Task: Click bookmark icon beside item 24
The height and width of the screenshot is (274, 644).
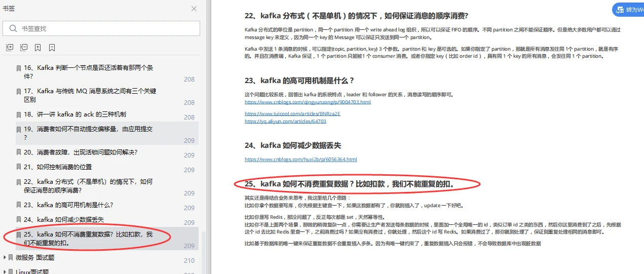Action: tap(19, 220)
